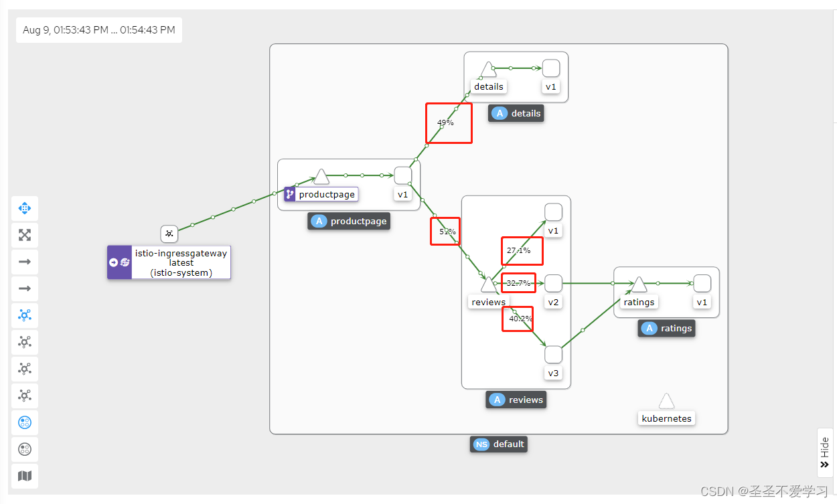Click the v2 label under reviews node
Image resolution: width=837 pixels, height=504 pixels.
point(553,302)
